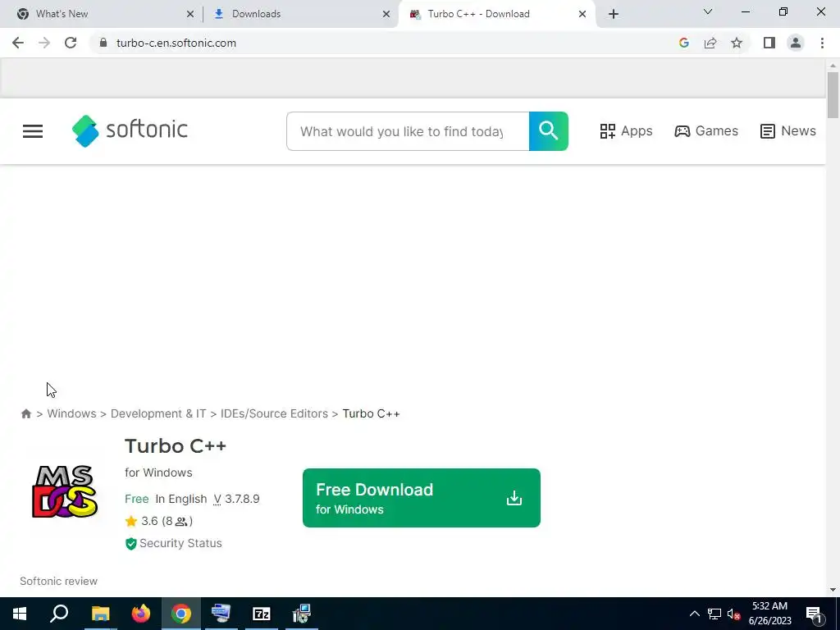Click the 3.6 star rating
This screenshot has height=630, width=840.
click(x=158, y=521)
